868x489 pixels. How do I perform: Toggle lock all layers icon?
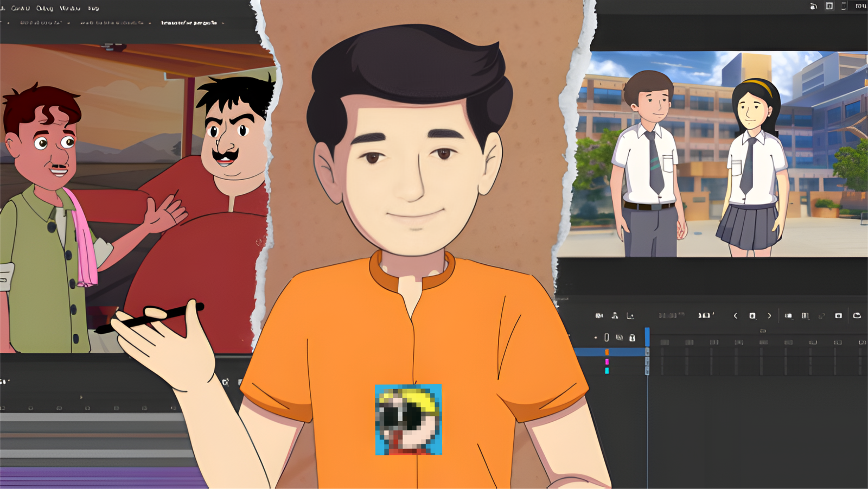coord(632,338)
